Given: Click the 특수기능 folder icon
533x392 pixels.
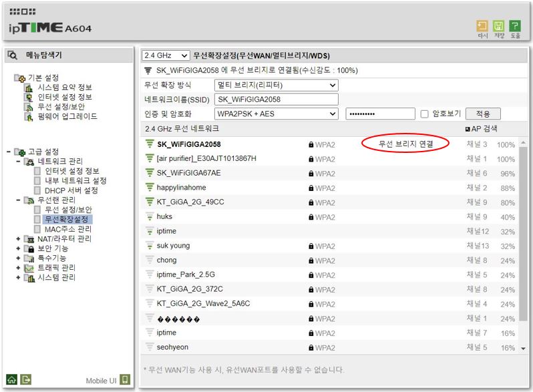Looking at the screenshot, I should (x=29, y=258).
